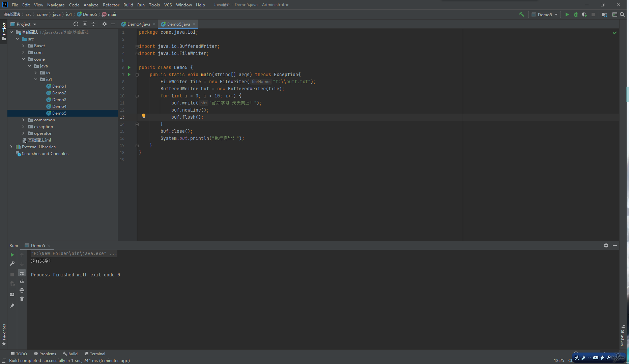Rerun Demo5 in the Run panel

[12, 255]
